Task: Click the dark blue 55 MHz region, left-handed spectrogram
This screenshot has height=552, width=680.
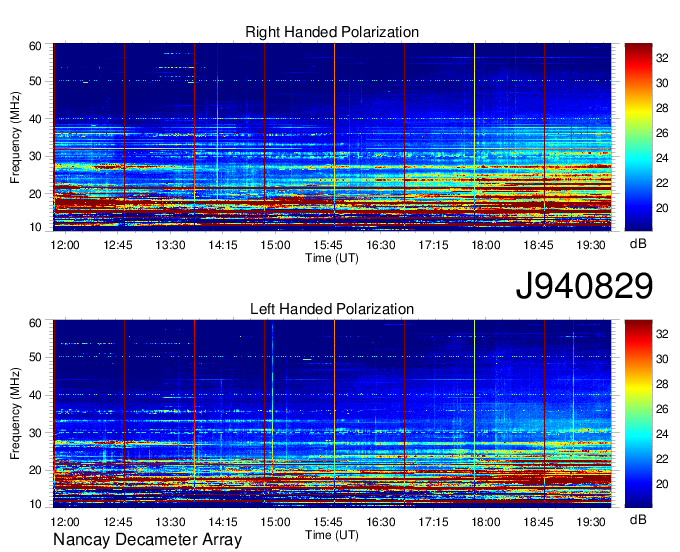Action: 332,338
